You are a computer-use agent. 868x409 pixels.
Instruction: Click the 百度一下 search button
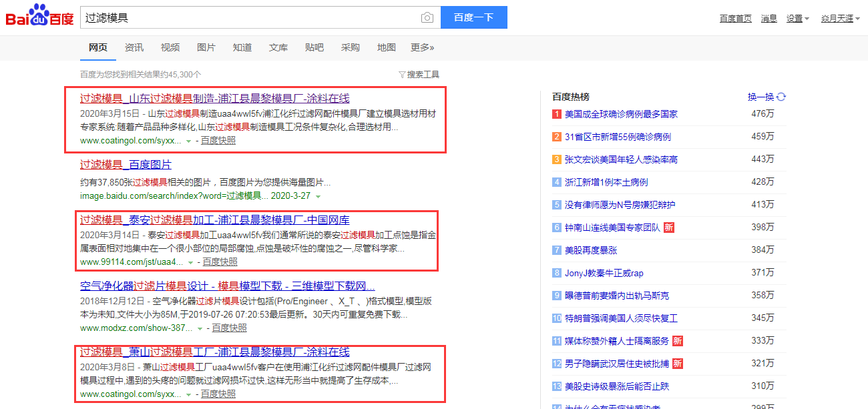tap(474, 17)
